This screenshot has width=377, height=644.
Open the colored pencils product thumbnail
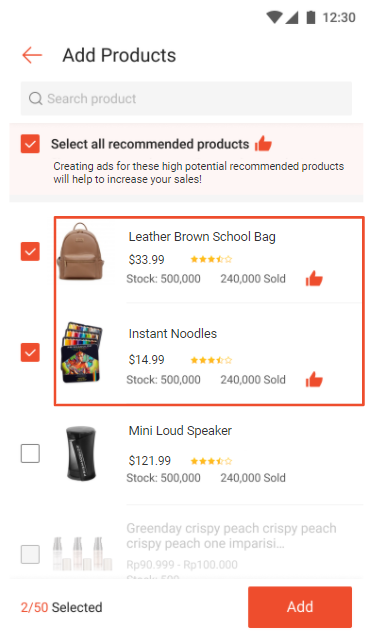click(x=81, y=352)
